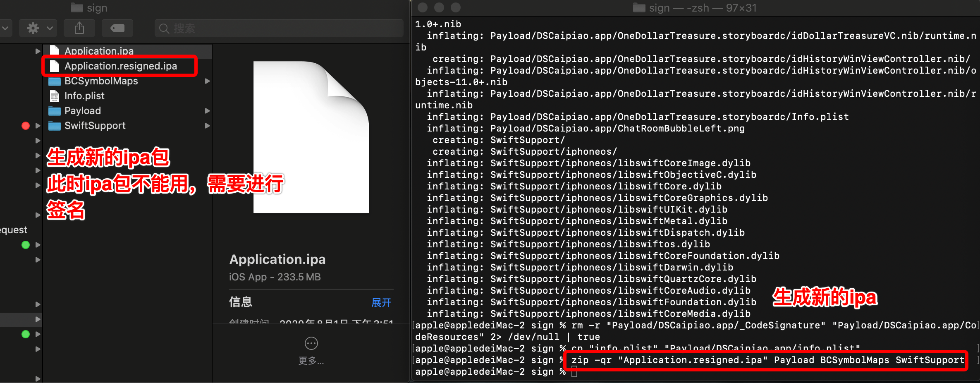Image resolution: width=980 pixels, height=383 pixels.
Task: Select Application.resigned.ipa in the file list
Action: [127, 66]
